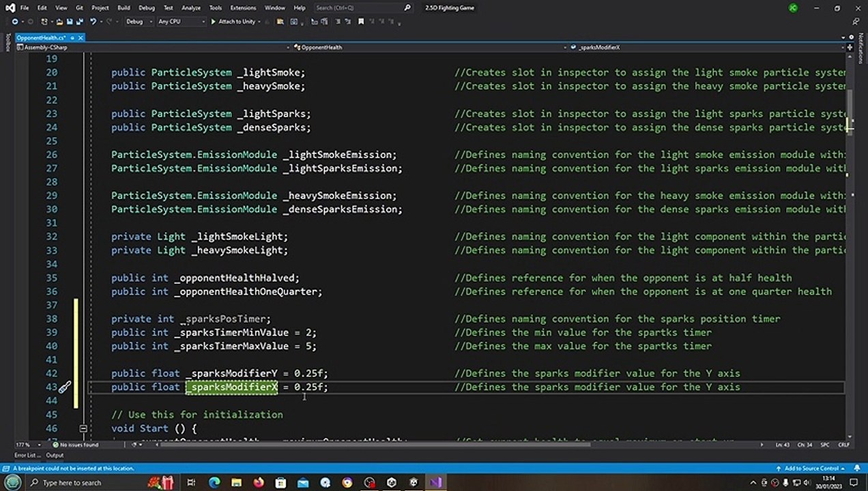This screenshot has height=491, width=868.
Task: Click the Toggle Bookmark toolbar icon
Action: (361, 21)
